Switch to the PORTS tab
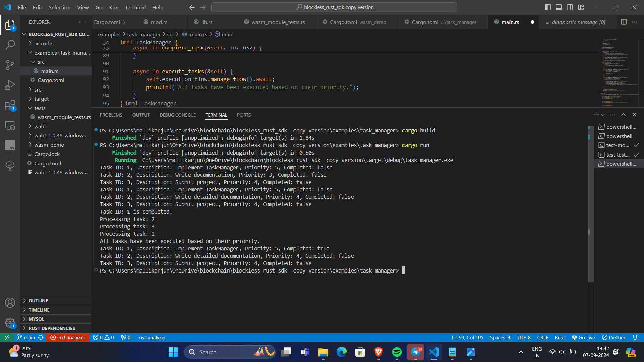This screenshot has width=644, height=362. (244, 115)
